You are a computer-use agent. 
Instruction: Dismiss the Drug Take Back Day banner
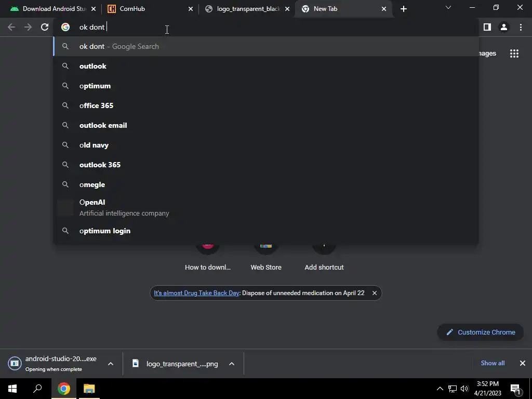tap(374, 293)
